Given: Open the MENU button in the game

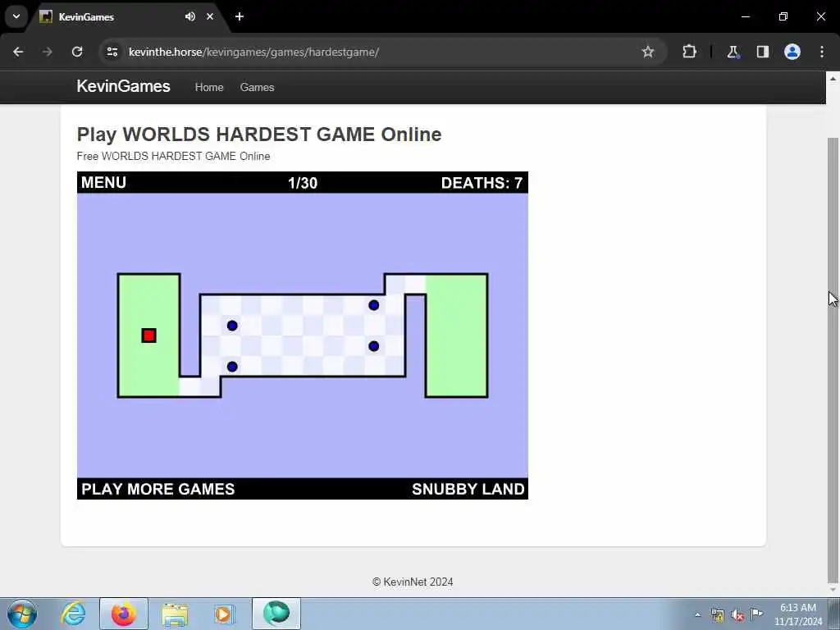Looking at the screenshot, I should tap(104, 183).
